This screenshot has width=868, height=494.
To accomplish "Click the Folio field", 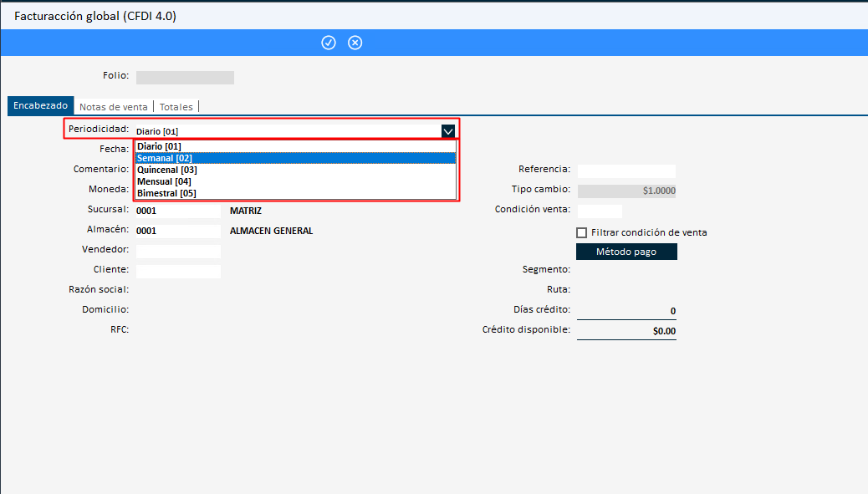I will (x=185, y=77).
